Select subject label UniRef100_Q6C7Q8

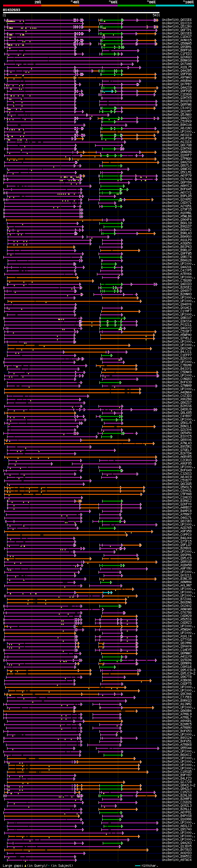(x=177, y=145)
